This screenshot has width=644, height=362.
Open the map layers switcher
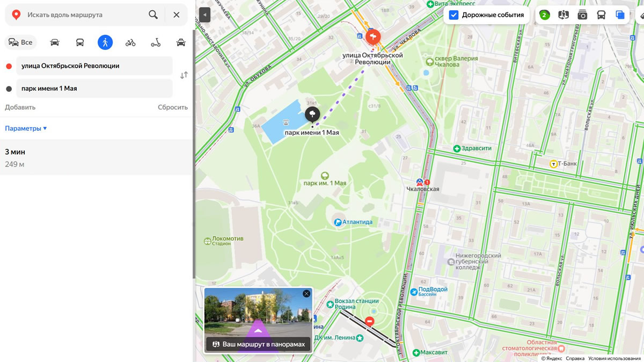coord(620,15)
